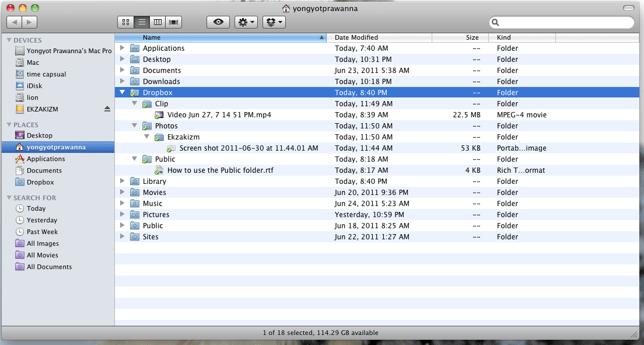Select EKZAKIZM volume in sidebar

pyautogui.click(x=37, y=109)
